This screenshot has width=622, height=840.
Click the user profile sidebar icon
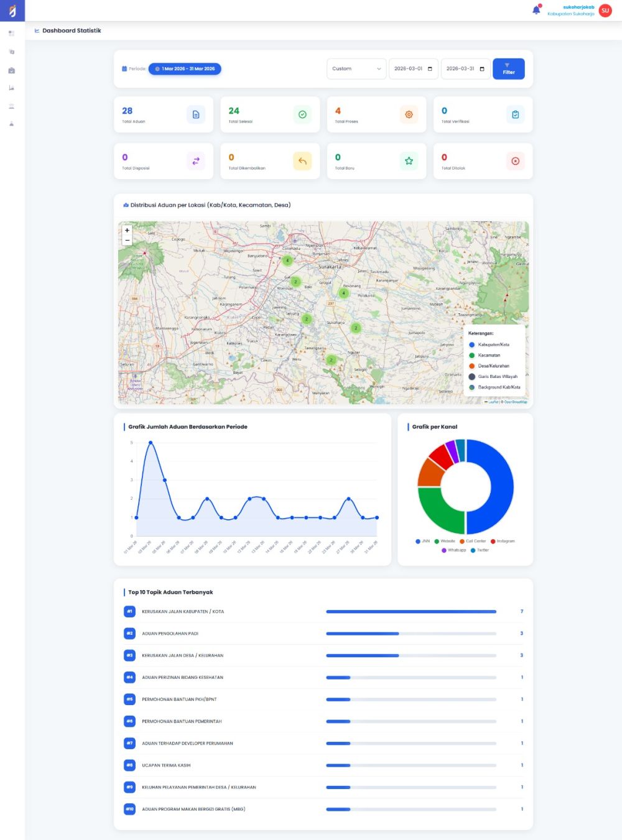coord(11,124)
